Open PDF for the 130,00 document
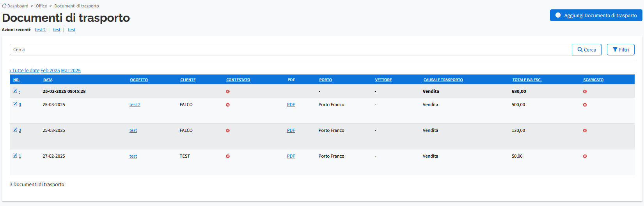Viewport: 644px width, 206px height. pyautogui.click(x=291, y=130)
